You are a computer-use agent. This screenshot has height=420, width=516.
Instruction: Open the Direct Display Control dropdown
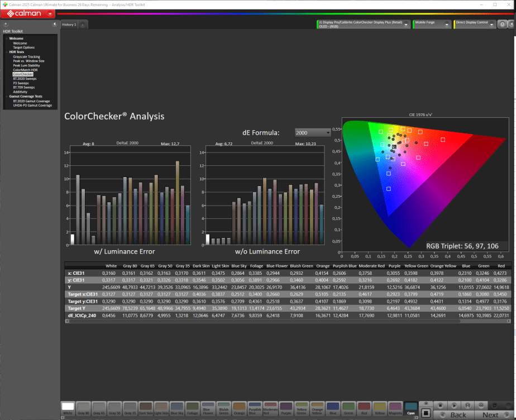click(x=474, y=24)
